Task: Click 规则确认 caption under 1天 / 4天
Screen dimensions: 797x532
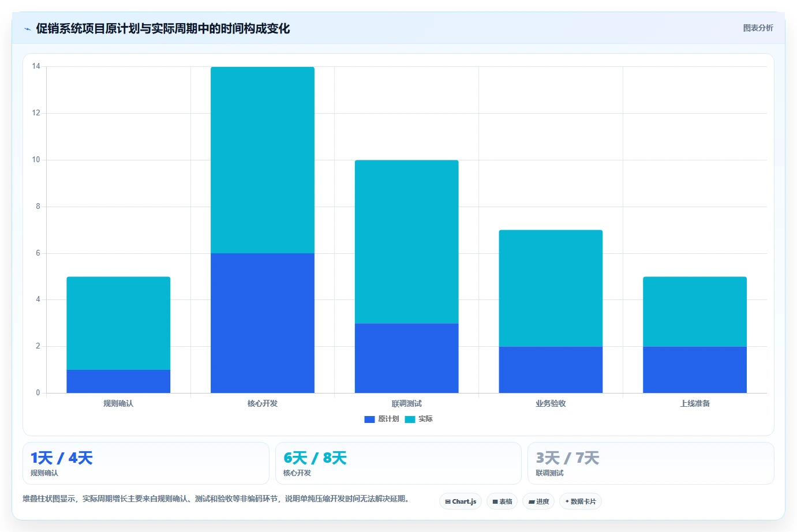Action: pos(44,473)
